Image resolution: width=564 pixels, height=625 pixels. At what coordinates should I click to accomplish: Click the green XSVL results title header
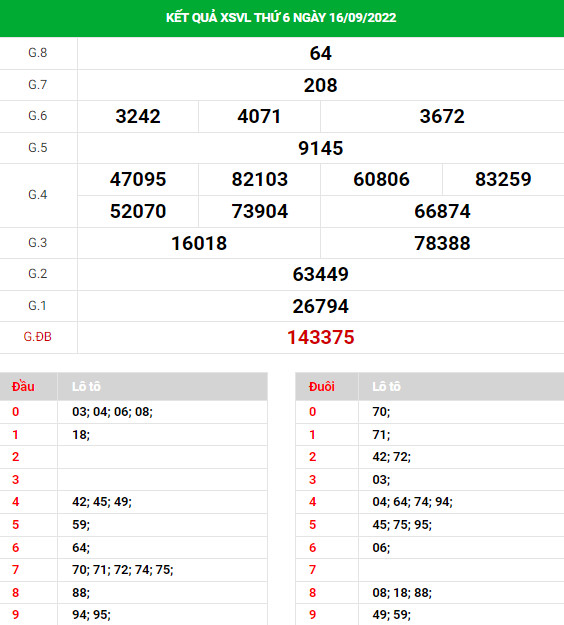(282, 18)
